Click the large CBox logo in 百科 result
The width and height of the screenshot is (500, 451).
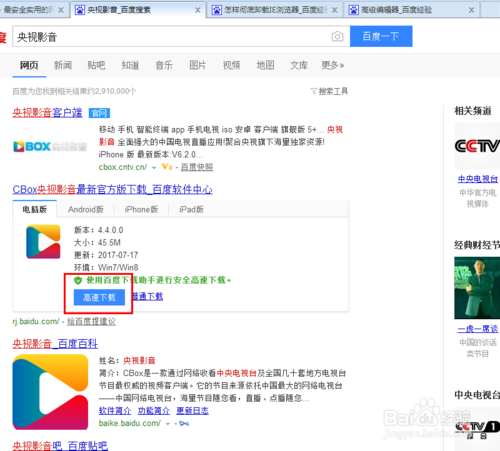tap(50, 392)
